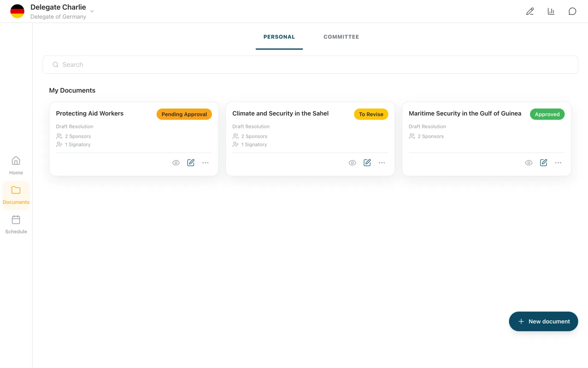Open the Protecting Aid Workers title
The width and height of the screenshot is (588, 368).
pos(90,113)
